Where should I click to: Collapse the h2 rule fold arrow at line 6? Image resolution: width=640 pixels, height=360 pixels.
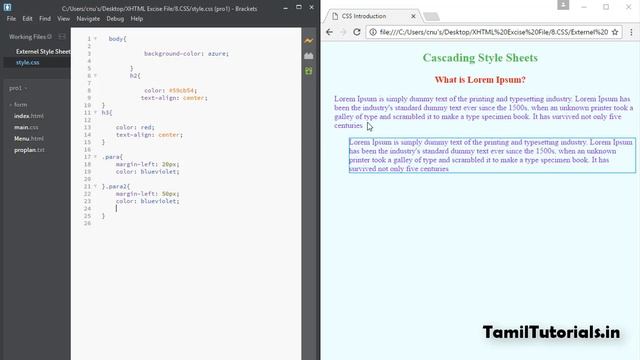click(96, 76)
